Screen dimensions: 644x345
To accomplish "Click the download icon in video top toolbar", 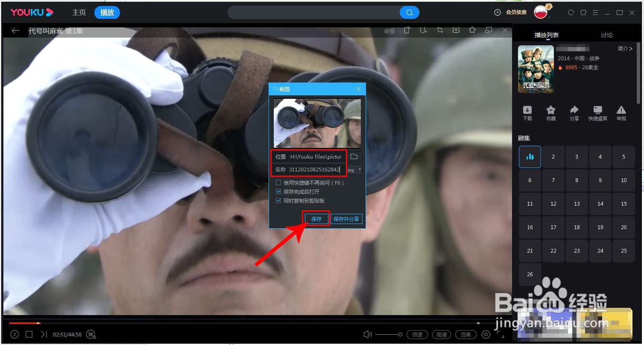I will coord(456,30).
